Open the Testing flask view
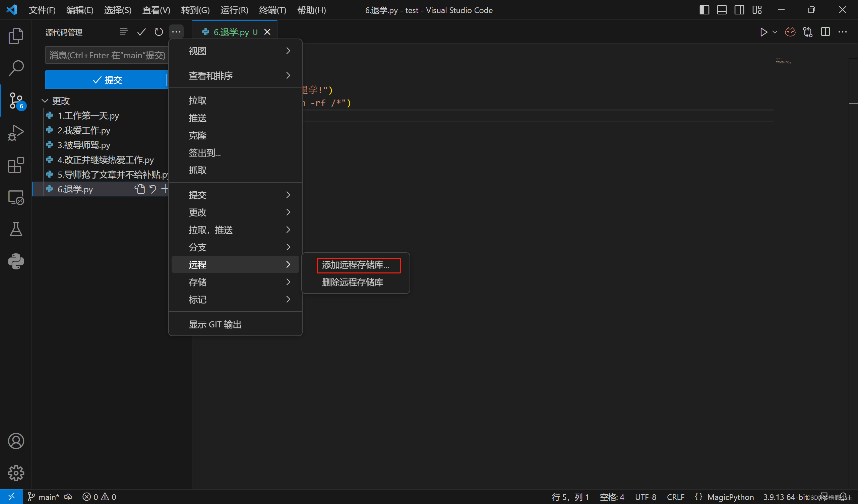The height and width of the screenshot is (504, 858). pyautogui.click(x=16, y=229)
